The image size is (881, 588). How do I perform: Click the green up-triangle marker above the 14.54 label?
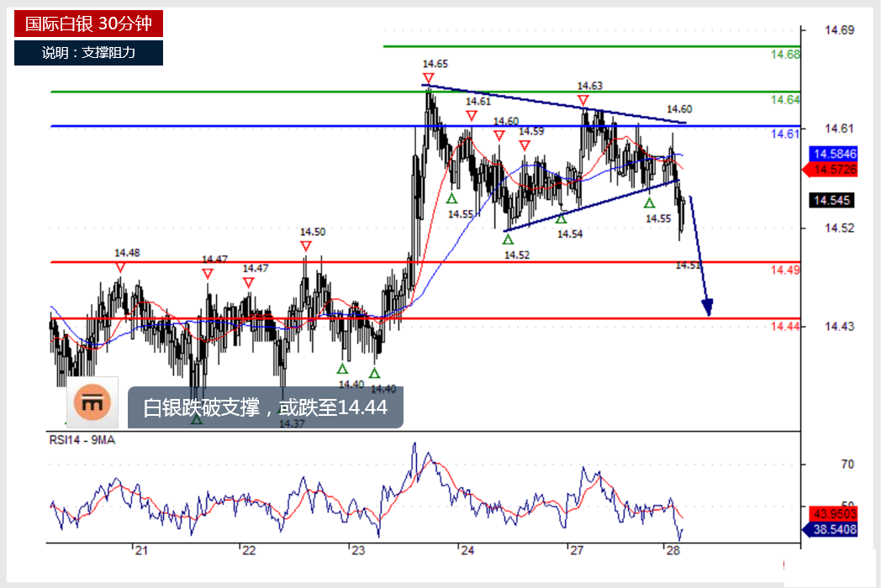pyautogui.click(x=562, y=218)
